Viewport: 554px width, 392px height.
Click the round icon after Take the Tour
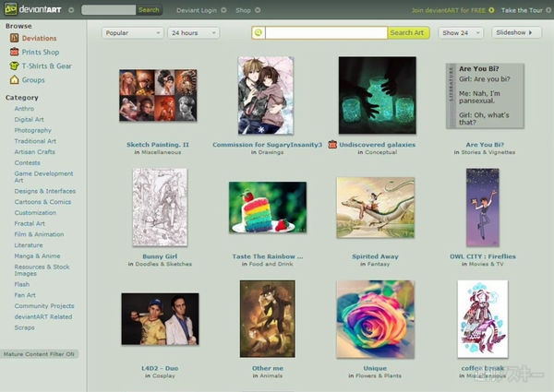coord(548,10)
